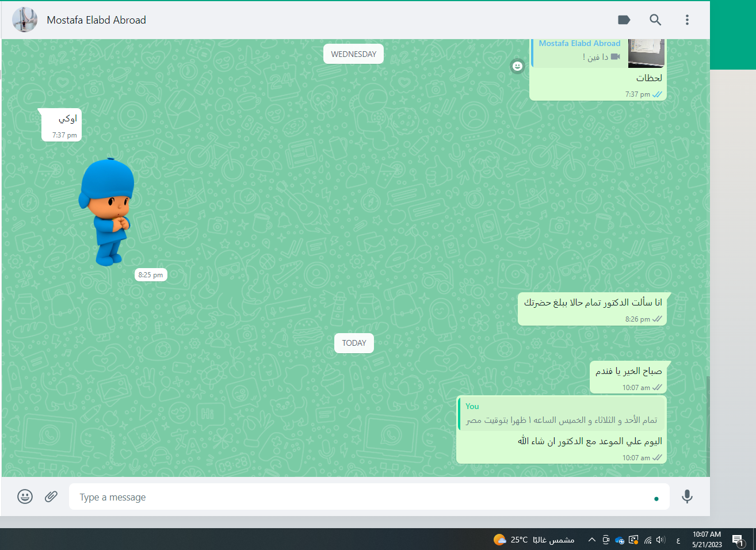Search within the Mostafa Elabd Abroad chat
756x550 pixels.
655,20
